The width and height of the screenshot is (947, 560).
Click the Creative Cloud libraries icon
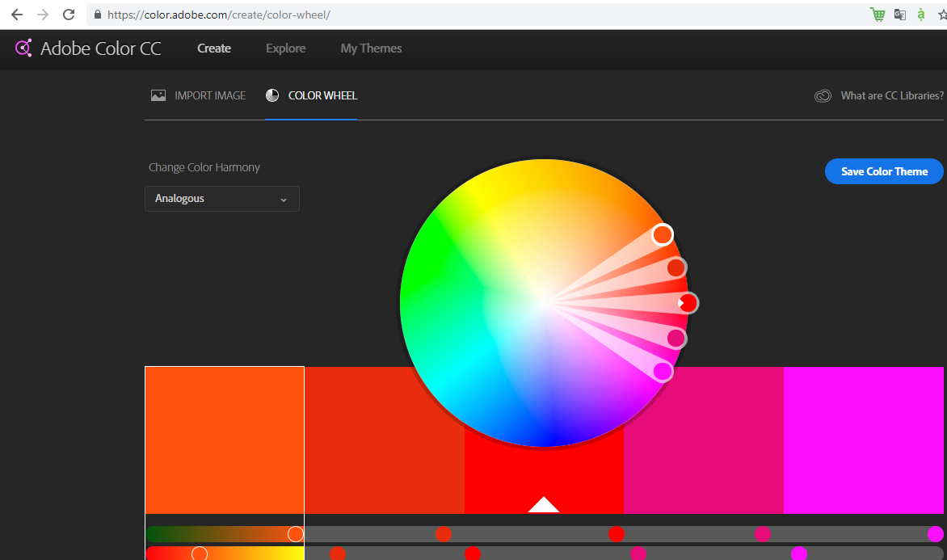823,96
